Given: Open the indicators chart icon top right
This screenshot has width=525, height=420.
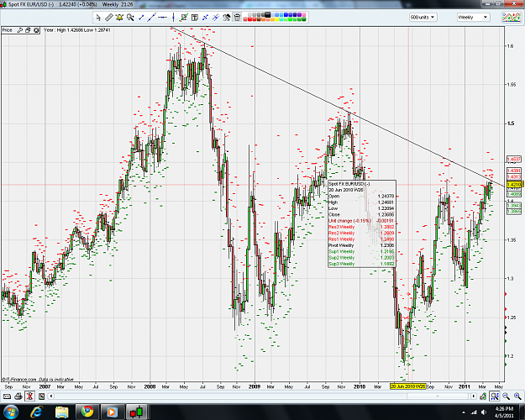Looking at the screenshot, I should [512, 18].
